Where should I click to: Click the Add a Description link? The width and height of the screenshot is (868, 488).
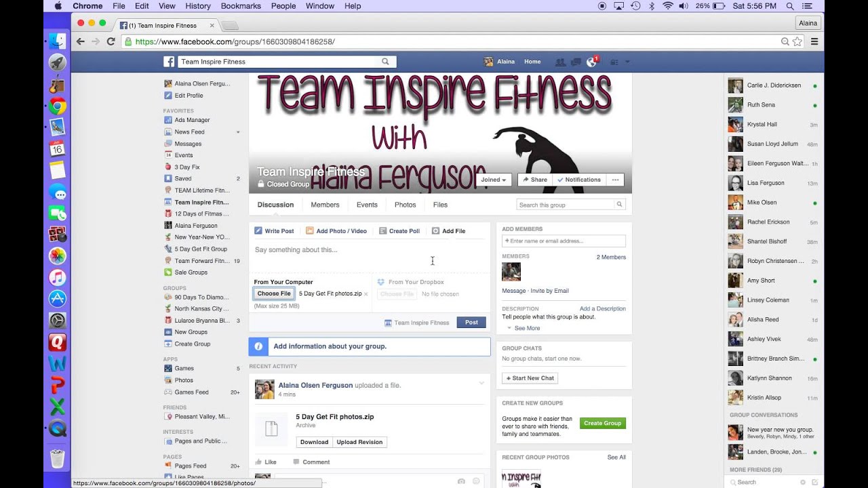click(x=603, y=308)
